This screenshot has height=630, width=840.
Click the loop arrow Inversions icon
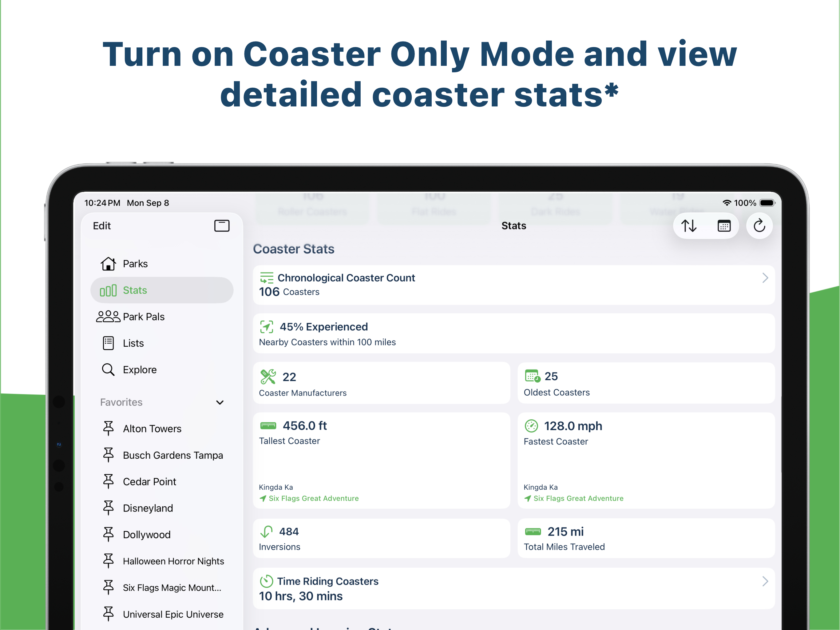click(266, 532)
